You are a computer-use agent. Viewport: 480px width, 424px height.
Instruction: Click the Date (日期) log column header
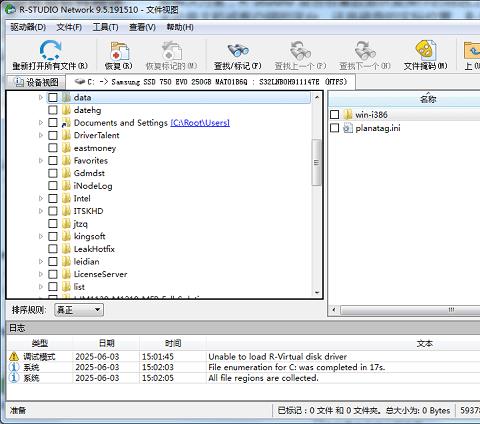pos(106,343)
